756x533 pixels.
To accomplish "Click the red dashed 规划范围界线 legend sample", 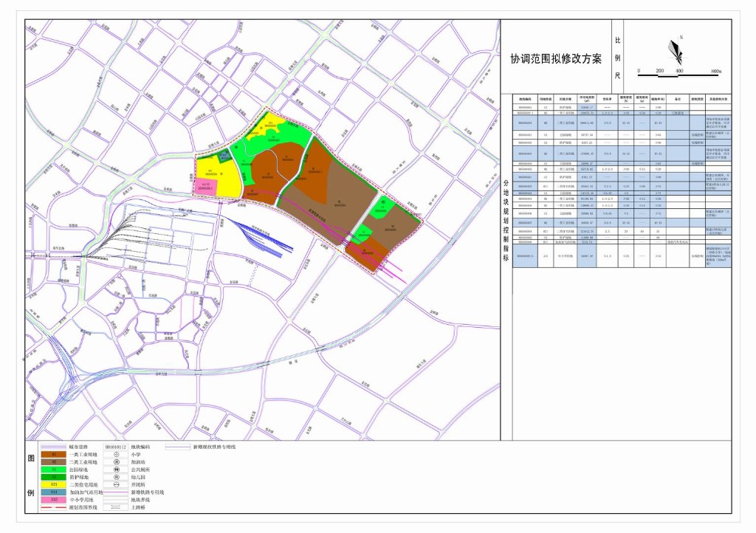I will pyautogui.click(x=53, y=508).
